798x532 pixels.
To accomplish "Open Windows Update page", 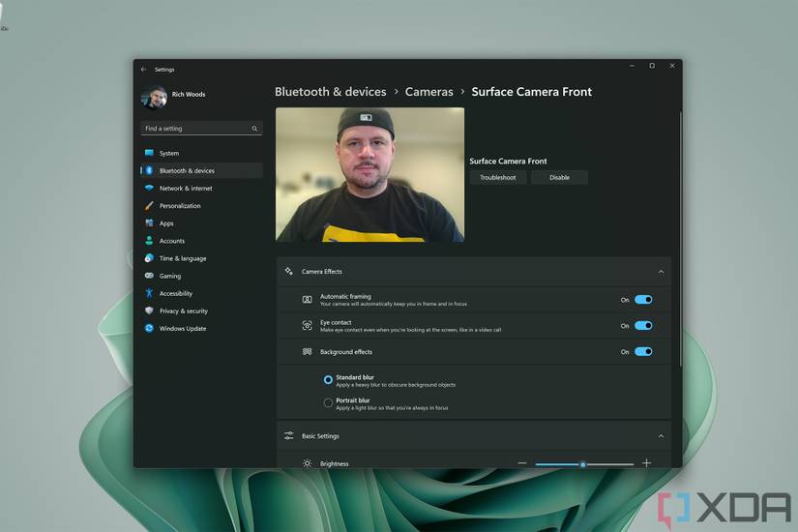I will tap(183, 329).
